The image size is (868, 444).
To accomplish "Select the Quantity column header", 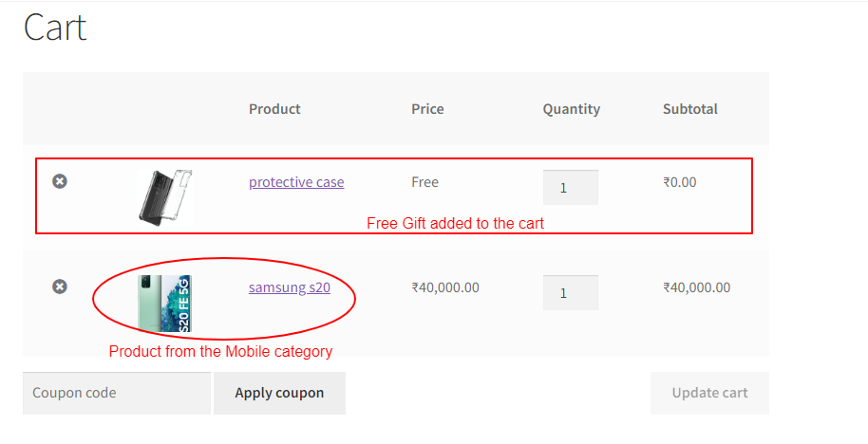I will [572, 109].
